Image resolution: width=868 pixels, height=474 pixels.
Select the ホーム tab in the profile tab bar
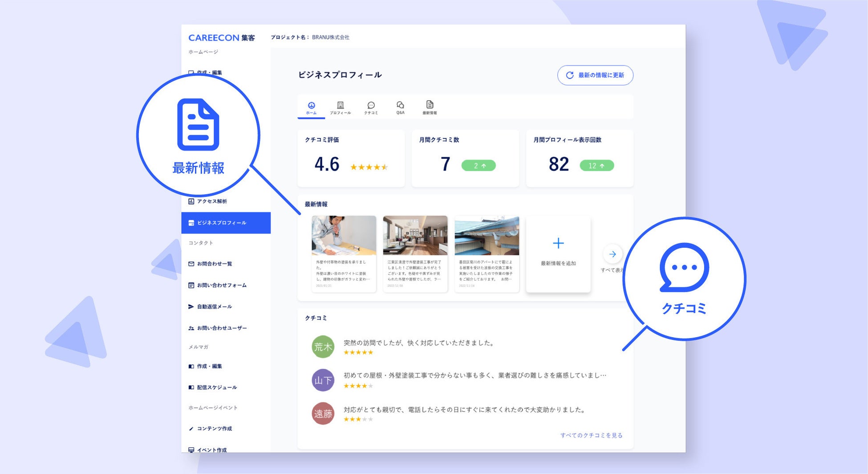(311, 107)
